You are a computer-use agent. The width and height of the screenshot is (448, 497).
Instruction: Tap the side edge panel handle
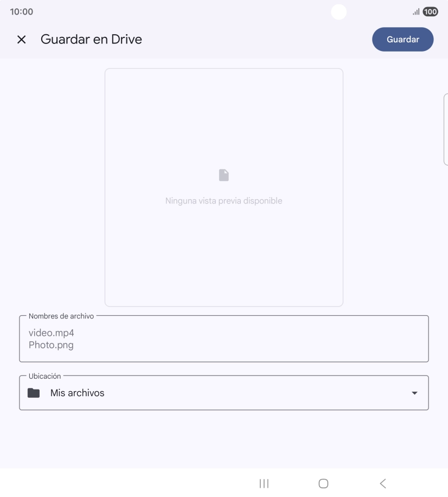click(x=446, y=129)
